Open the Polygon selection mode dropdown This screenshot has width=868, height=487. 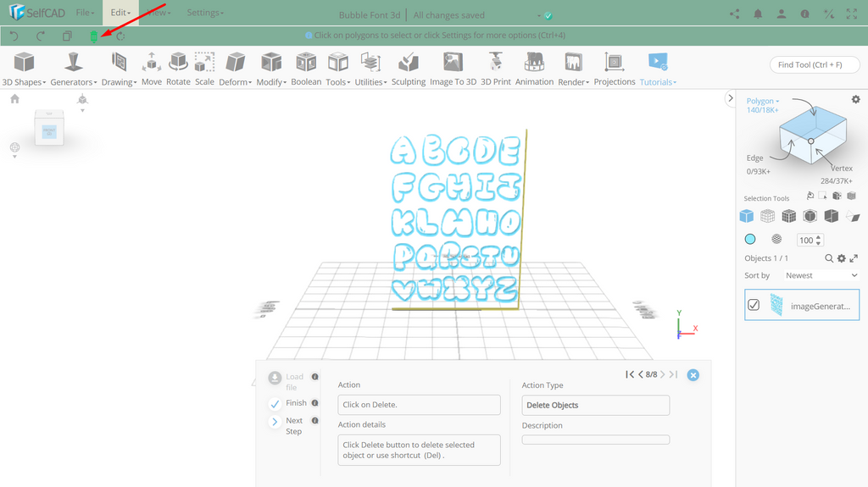tap(762, 102)
